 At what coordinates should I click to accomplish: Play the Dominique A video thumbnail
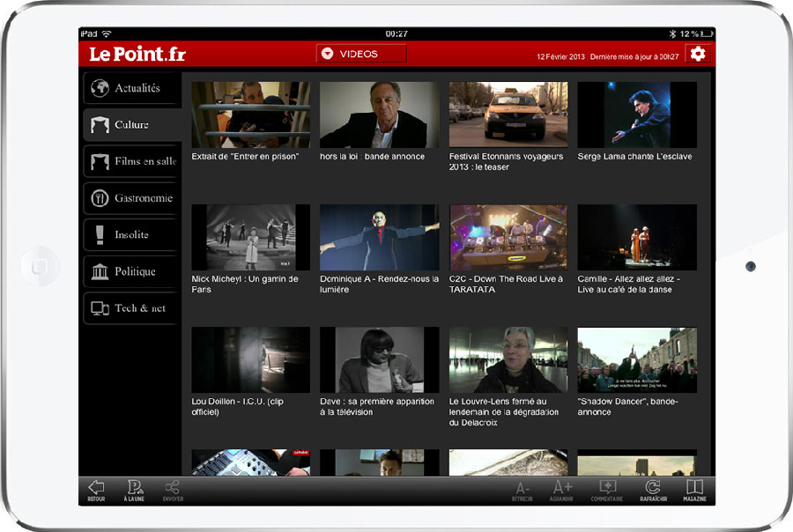coord(379,237)
